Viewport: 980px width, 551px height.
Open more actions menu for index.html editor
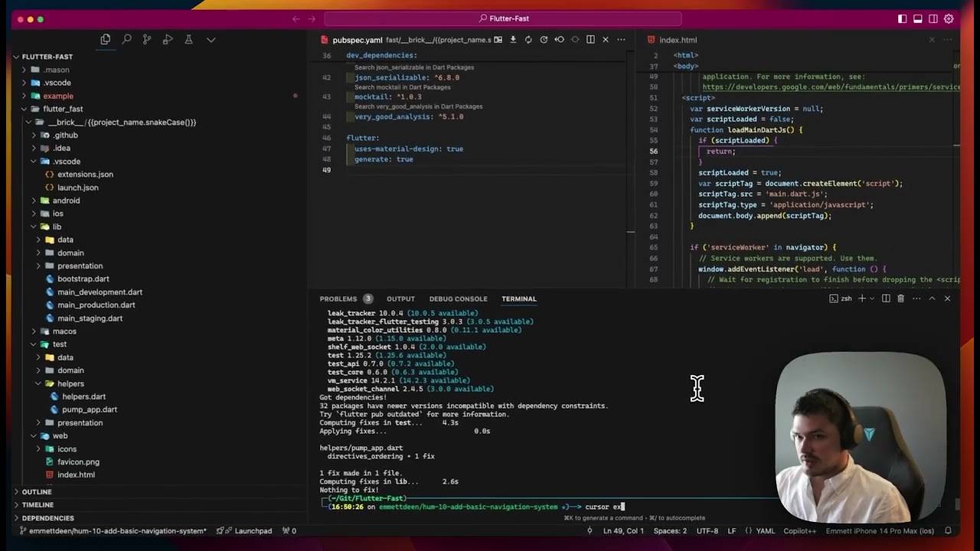(947, 40)
